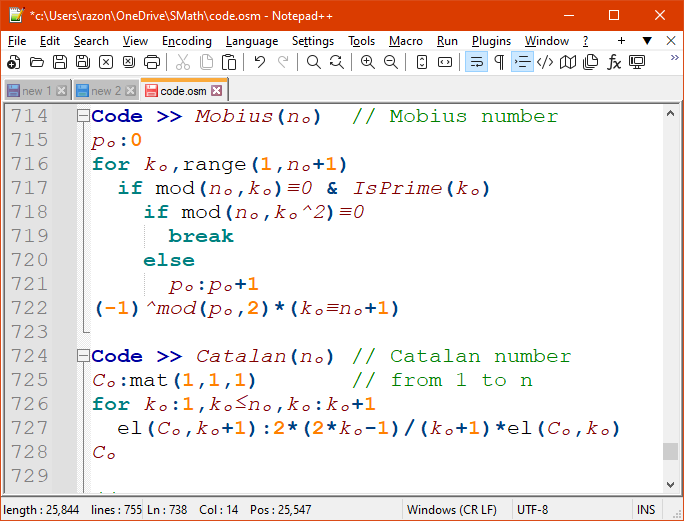
Task: Click the vertical scrollbar thumb
Action: click(670, 451)
